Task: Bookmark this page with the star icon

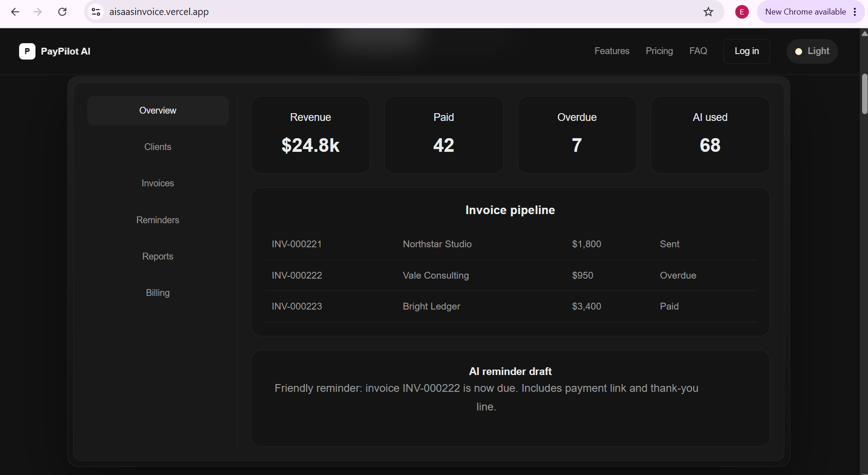Action: pyautogui.click(x=708, y=12)
